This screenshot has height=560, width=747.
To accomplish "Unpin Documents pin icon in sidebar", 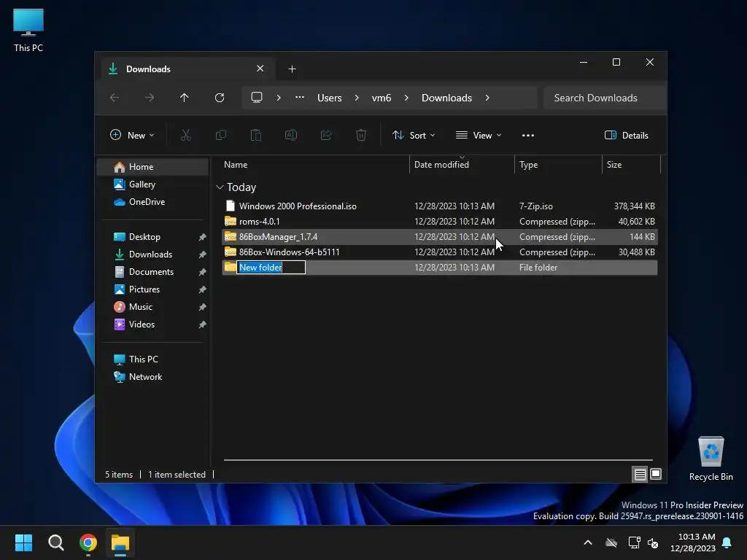I will coord(203,272).
